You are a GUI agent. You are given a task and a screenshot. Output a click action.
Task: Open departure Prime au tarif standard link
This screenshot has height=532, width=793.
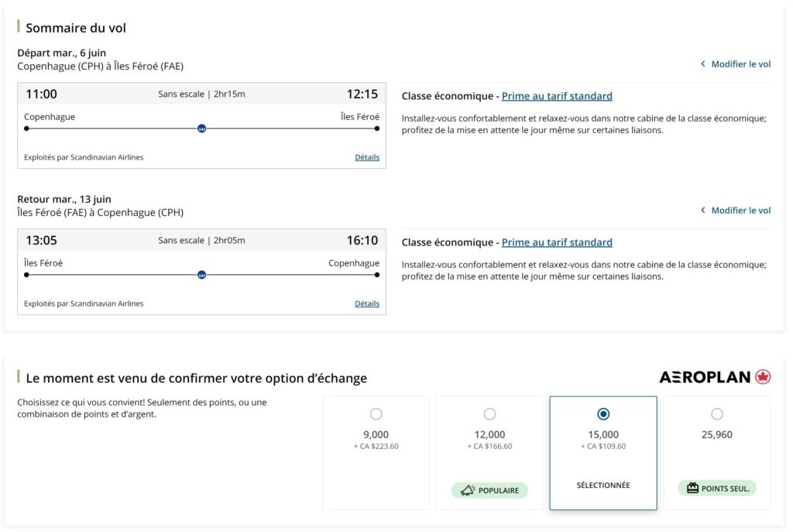pos(557,96)
